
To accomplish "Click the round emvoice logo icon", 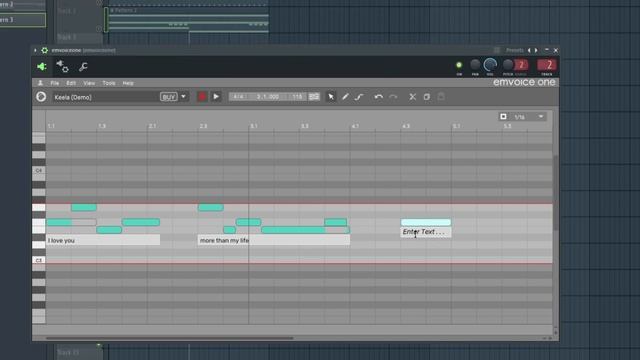I will [x=41, y=97].
